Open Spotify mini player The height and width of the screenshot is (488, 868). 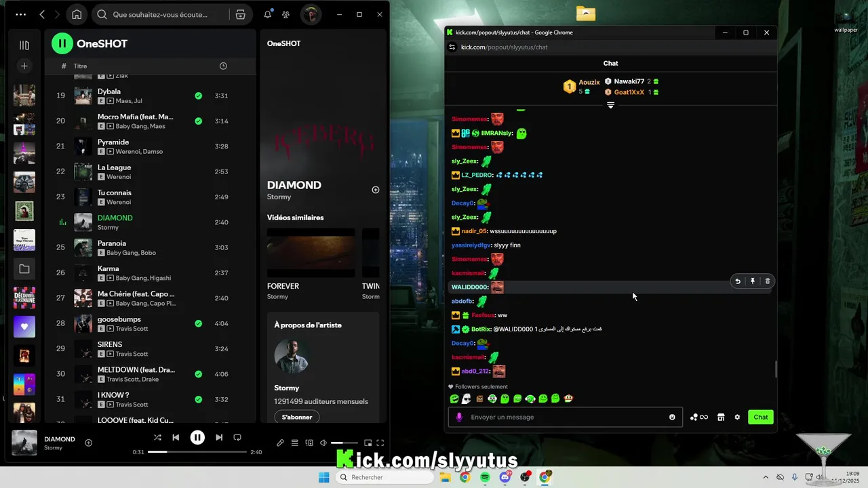pyautogui.click(x=368, y=443)
